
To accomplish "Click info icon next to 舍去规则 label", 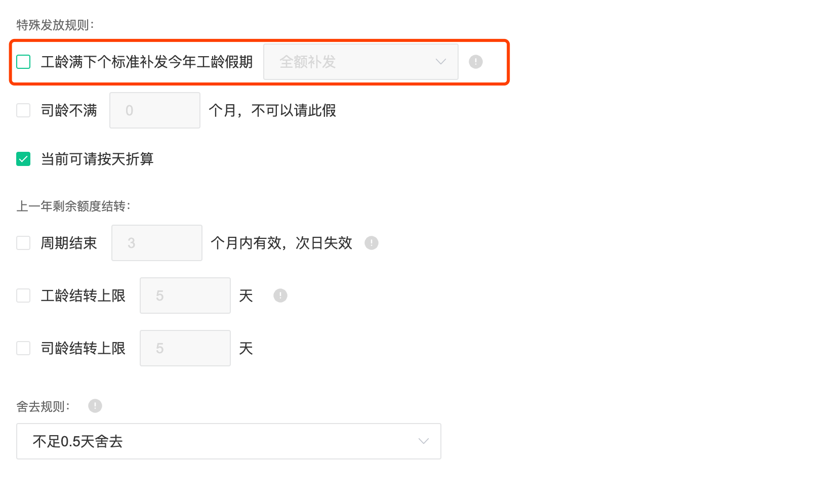I will pos(95,406).
